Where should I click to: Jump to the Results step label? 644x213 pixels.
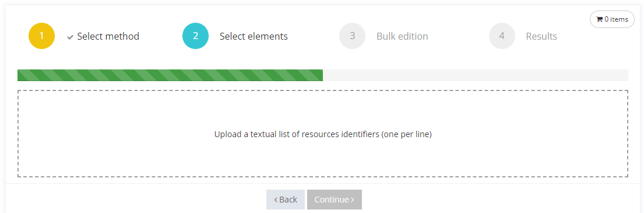coord(541,36)
